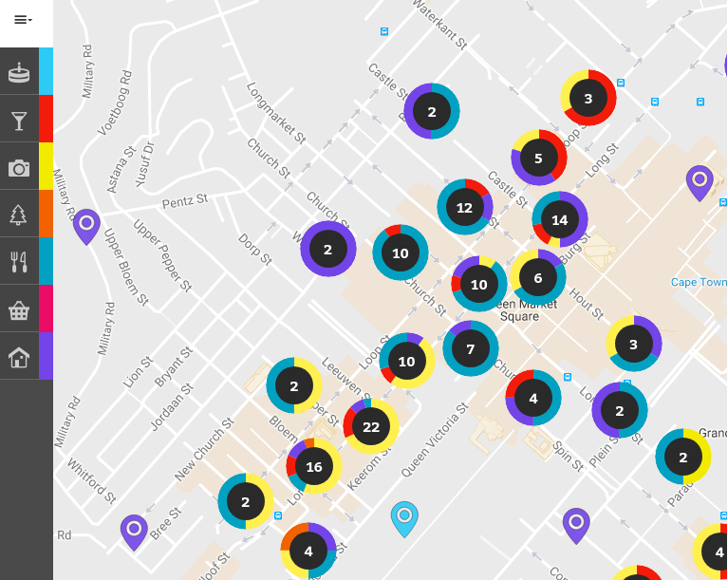Screen dimensions: 728x580
Task: Open red-teal-purple cluster 4 near Spin St
Action: [x=533, y=398]
